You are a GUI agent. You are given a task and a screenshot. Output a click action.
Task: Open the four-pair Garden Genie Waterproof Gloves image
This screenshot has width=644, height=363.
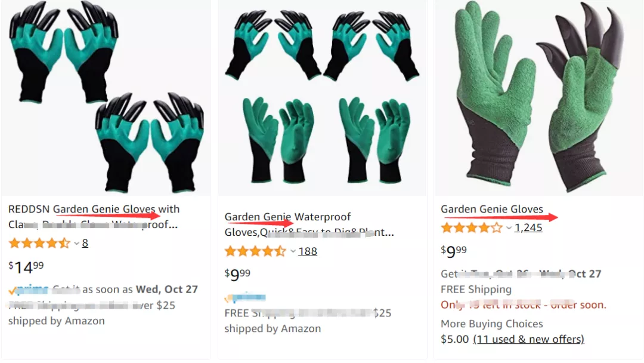[323, 97]
